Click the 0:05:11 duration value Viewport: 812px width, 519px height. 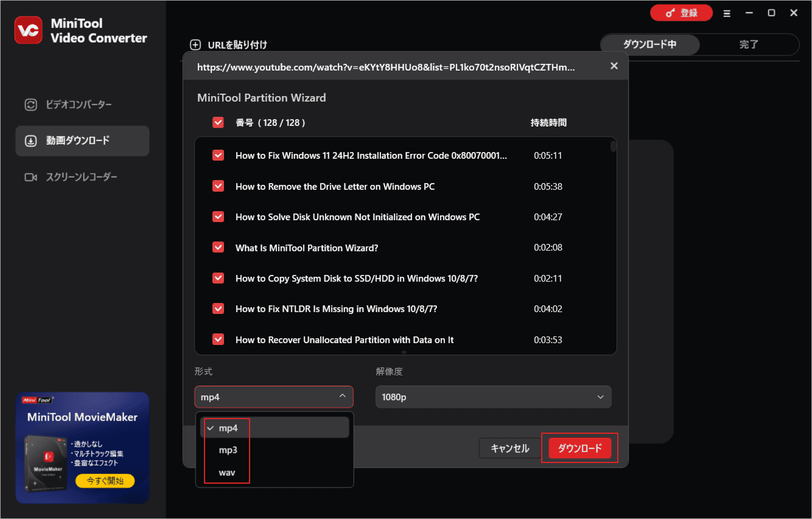pyautogui.click(x=548, y=156)
